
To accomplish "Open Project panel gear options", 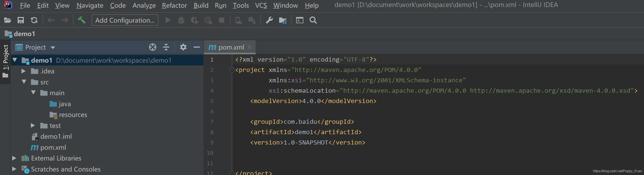I will [183, 47].
